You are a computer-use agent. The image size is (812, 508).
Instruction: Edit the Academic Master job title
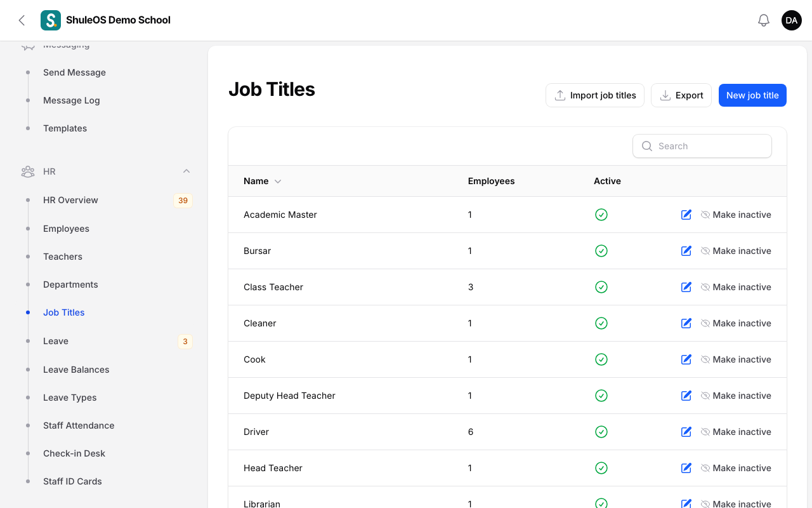[x=686, y=215]
